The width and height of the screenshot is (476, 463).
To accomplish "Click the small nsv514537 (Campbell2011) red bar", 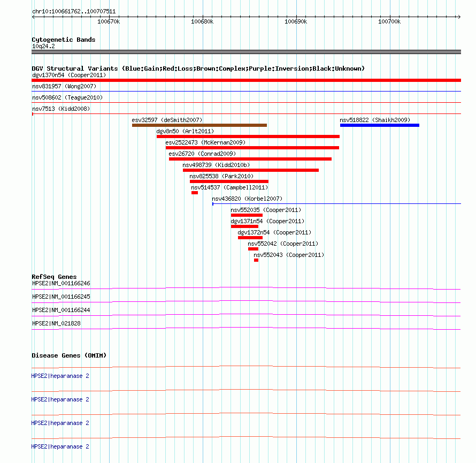I will pos(195,193).
